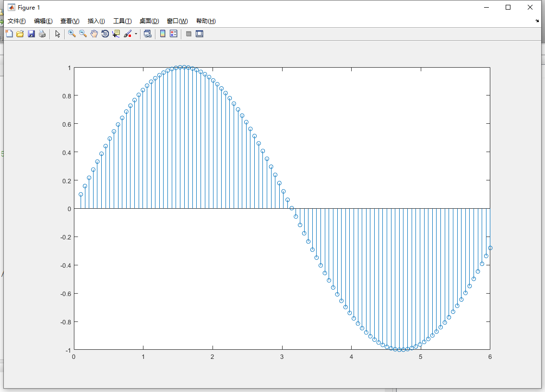Click the Show Plot Tools and Dock icon
The image size is (545, 392).
200,34
